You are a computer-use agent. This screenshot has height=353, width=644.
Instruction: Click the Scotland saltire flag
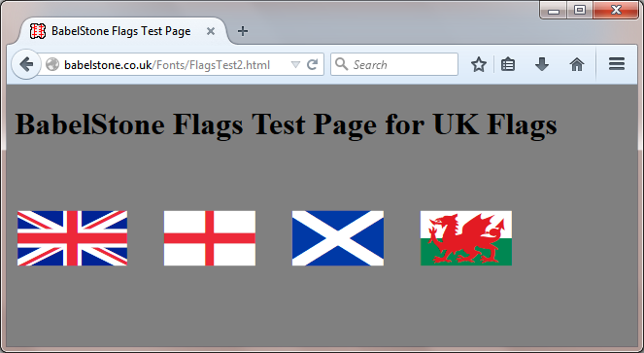[338, 238]
